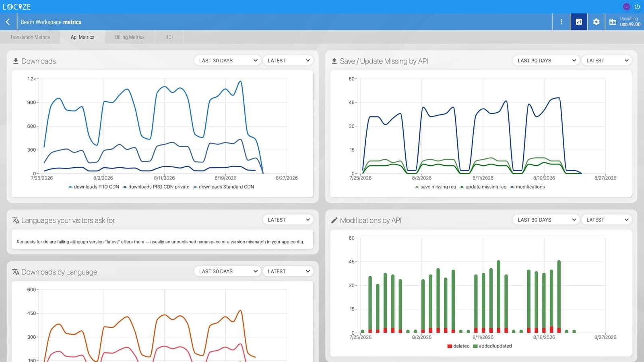Screen dimensions: 644x362
Task: Toggle the downloads PRO CDN private legend series
Action: [x=156, y=187]
